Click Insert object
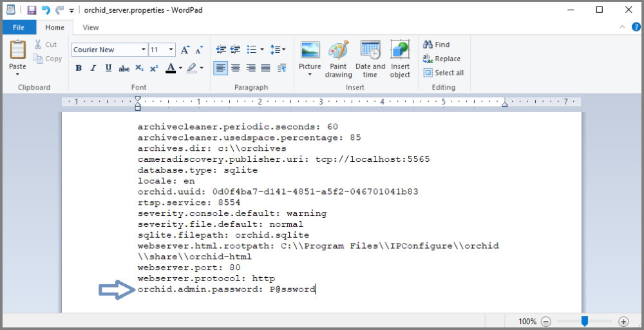Screen dimensions: 644x330 [x=400, y=59]
